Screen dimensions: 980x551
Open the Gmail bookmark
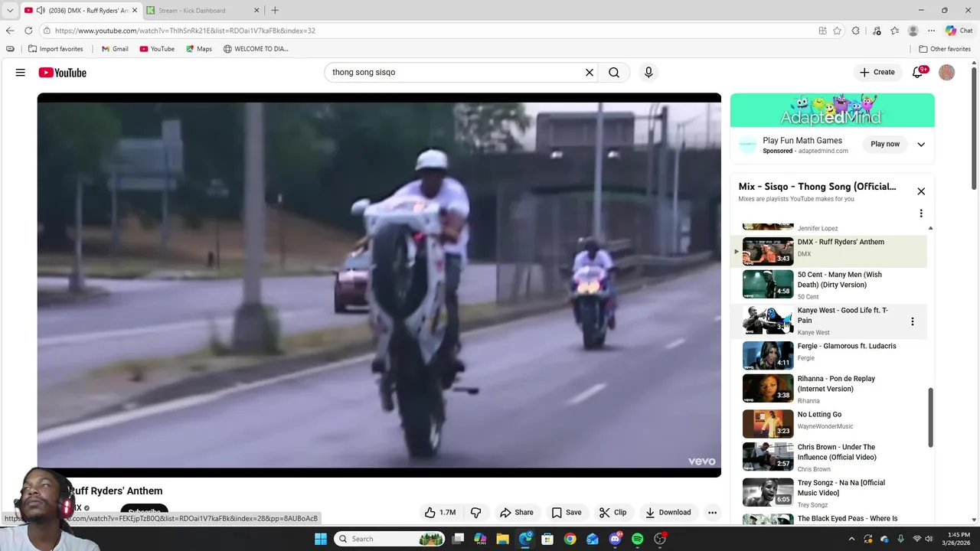coord(115,49)
